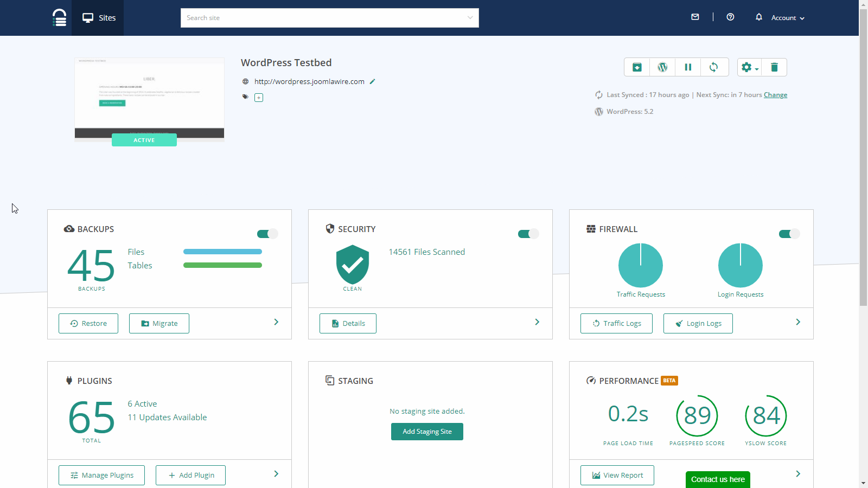Screen dimensions: 868x488
Task: Click the Tables backup progress bar
Action: pos(222,265)
